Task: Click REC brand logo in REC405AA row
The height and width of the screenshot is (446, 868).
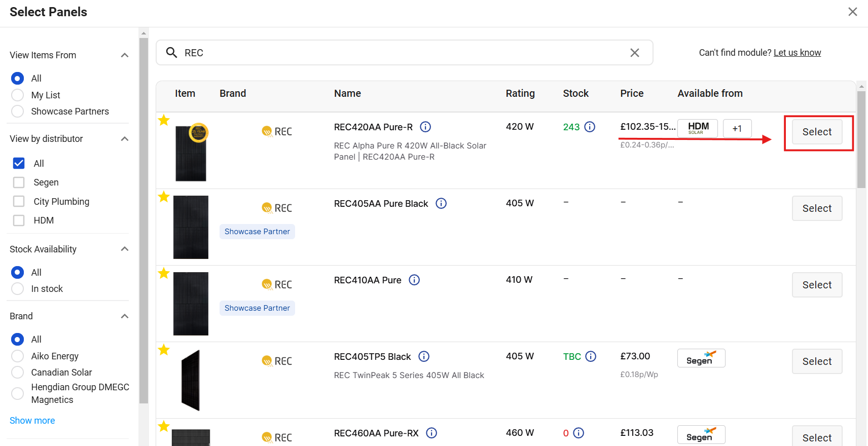Action: [x=277, y=208]
